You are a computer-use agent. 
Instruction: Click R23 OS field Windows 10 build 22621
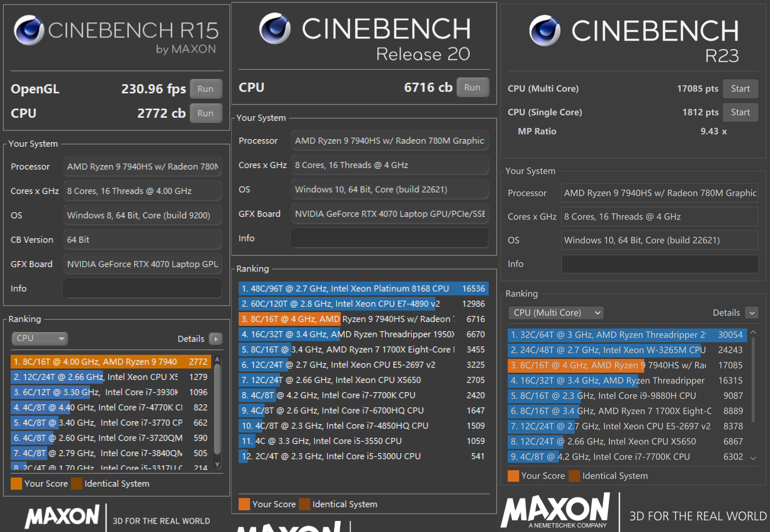pyautogui.click(x=660, y=240)
